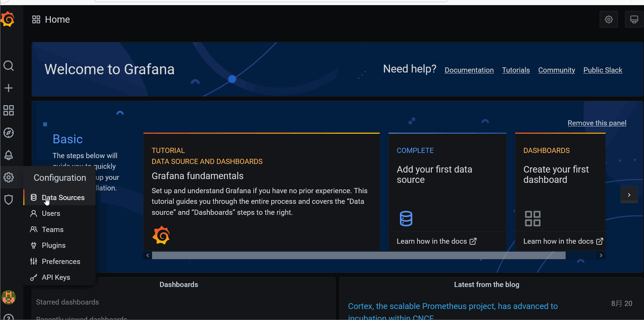Click the grid icon beside Home title
Screen dimensions: 644x320
tap(36, 20)
